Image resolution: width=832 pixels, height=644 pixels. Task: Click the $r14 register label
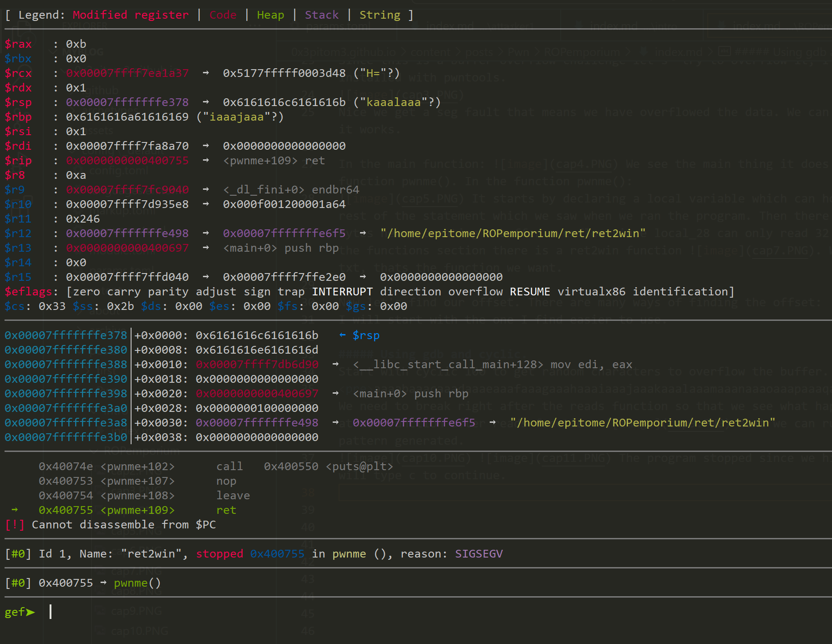point(18,263)
